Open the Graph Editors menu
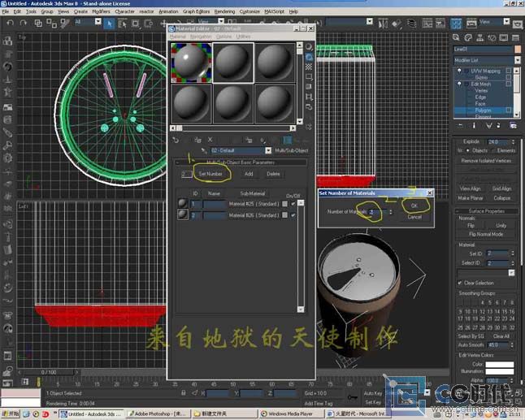Image resolution: width=525 pixels, height=420 pixels. click(196, 11)
